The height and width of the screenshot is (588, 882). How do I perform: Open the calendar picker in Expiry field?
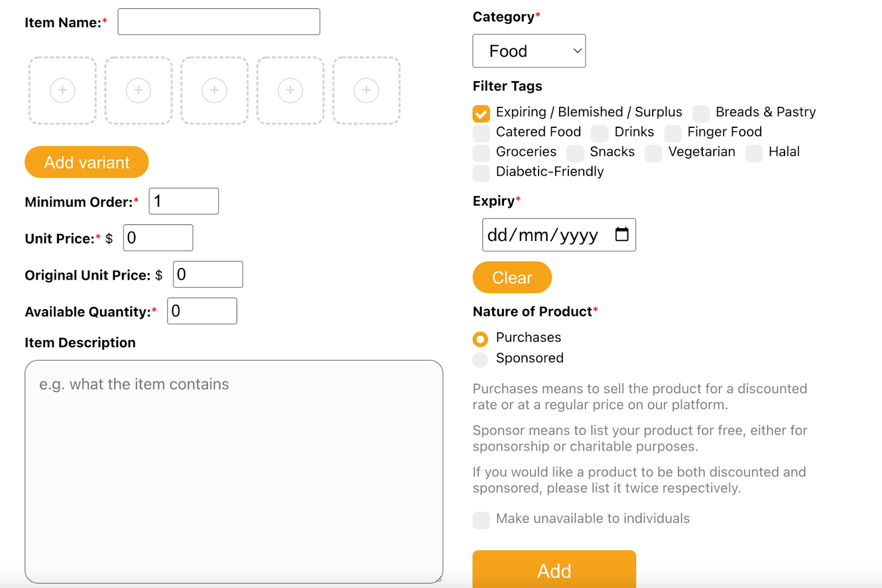pos(621,235)
